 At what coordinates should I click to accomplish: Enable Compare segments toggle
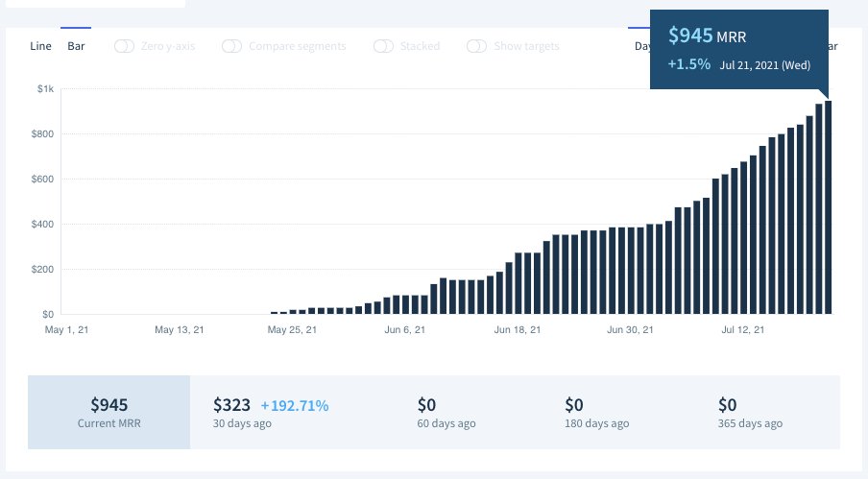coord(231,46)
